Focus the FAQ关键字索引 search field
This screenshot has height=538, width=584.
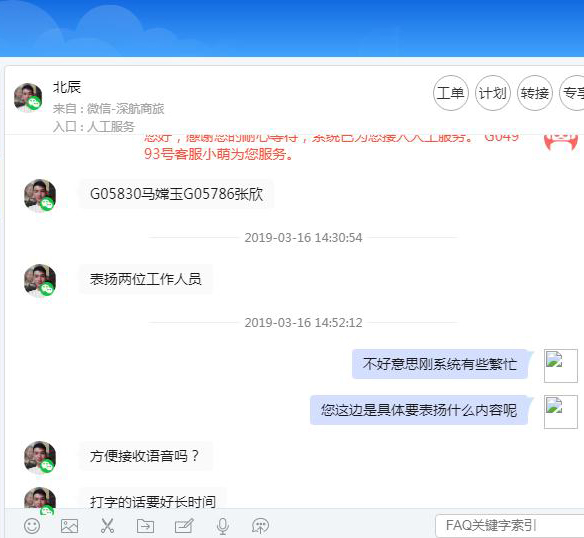tap(510, 525)
